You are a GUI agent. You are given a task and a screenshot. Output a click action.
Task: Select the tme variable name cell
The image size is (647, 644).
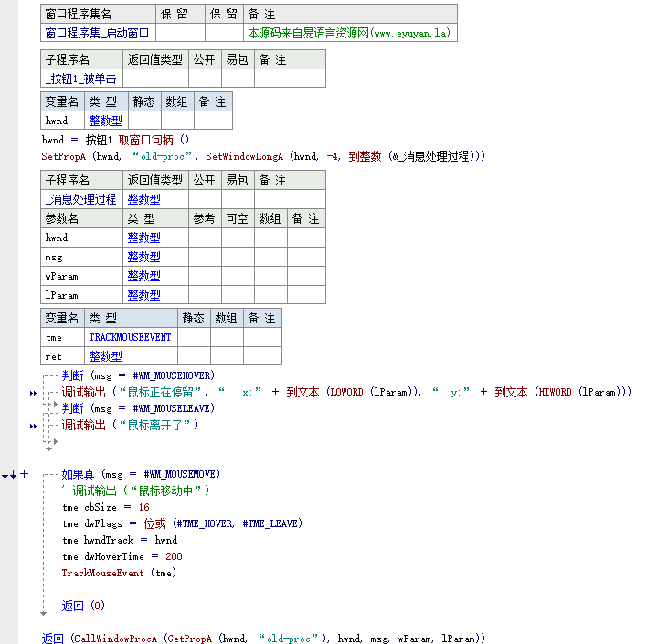[x=62, y=337]
